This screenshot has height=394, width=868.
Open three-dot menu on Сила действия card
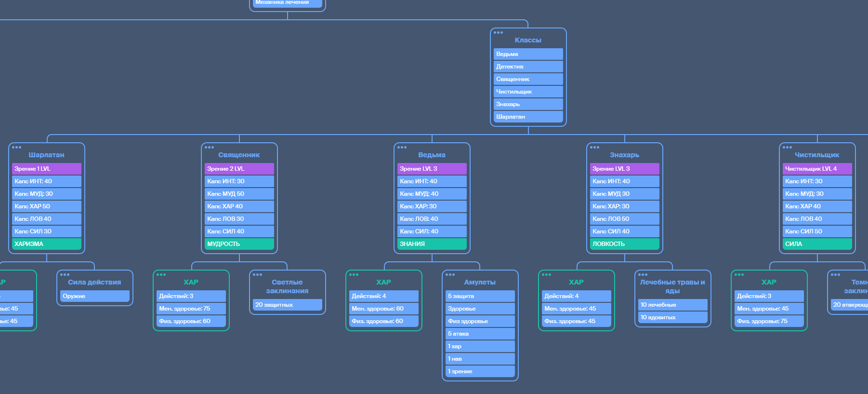(65, 275)
